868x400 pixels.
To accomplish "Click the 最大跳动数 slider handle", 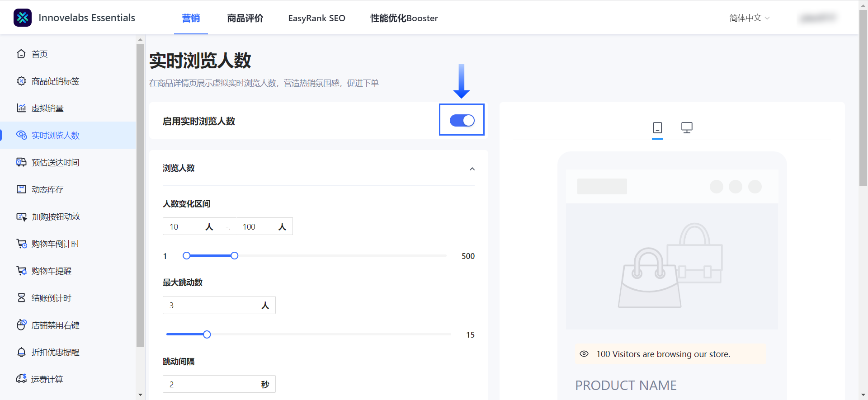I will pyautogui.click(x=207, y=334).
